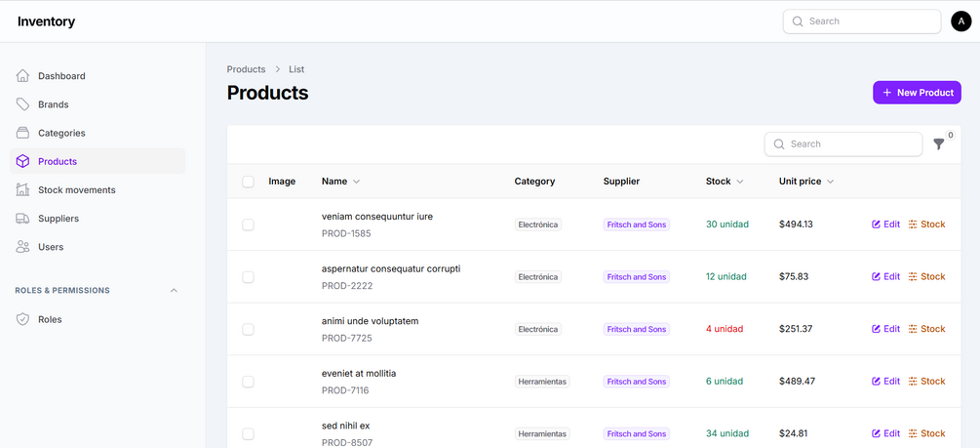Click the user avatar A
980x448 pixels.
pyautogui.click(x=961, y=21)
